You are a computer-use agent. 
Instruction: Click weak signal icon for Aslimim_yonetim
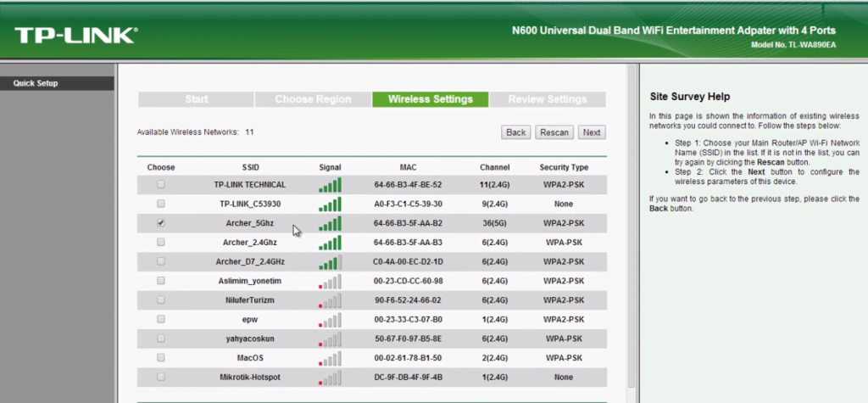[x=330, y=281]
